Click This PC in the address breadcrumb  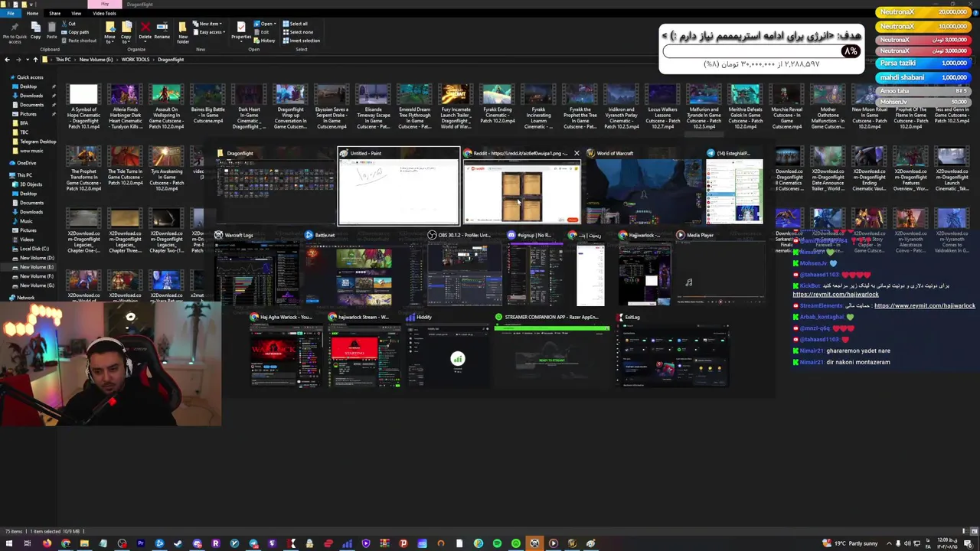pos(63,60)
